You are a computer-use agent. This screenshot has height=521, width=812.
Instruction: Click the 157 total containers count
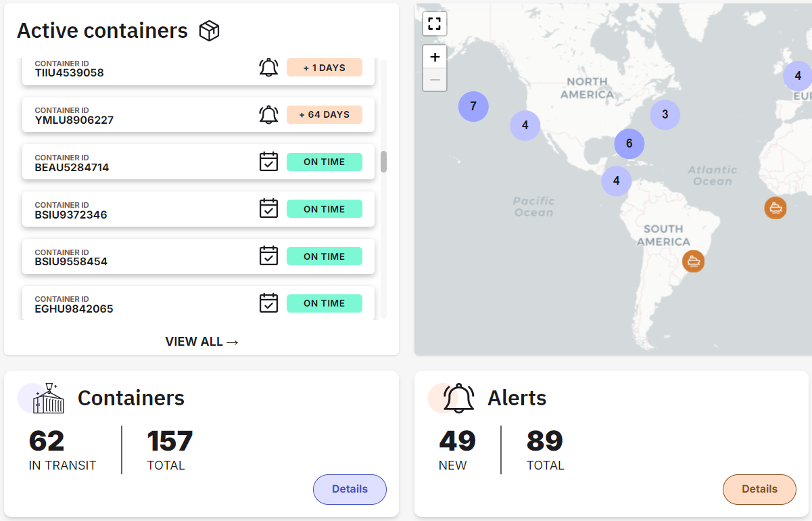click(170, 441)
